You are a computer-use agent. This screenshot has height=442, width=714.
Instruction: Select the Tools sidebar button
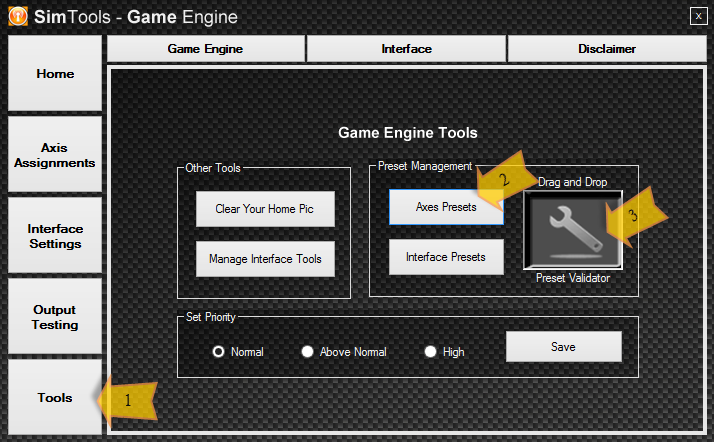click(55, 397)
